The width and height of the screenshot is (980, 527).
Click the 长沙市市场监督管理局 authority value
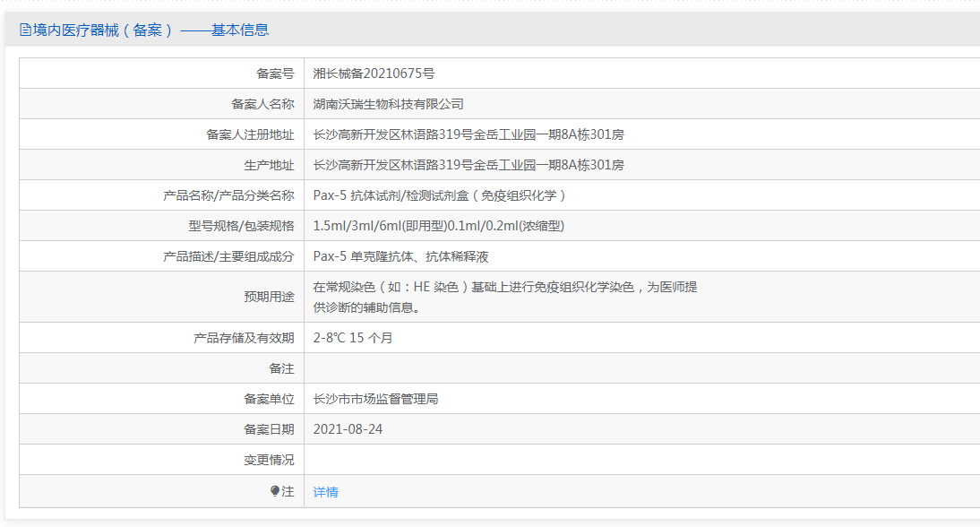coord(375,399)
